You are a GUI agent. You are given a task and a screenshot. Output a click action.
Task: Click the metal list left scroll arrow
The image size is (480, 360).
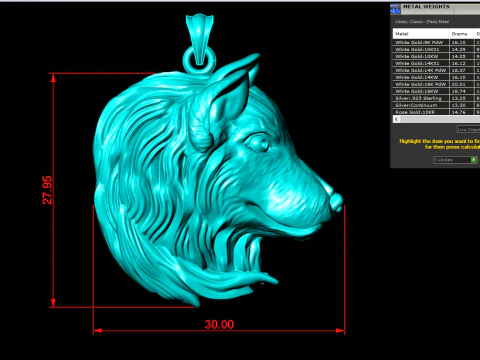coord(396,119)
